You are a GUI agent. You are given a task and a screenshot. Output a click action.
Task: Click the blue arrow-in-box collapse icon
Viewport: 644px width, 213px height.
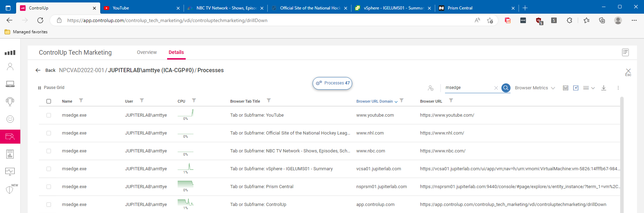point(576,88)
